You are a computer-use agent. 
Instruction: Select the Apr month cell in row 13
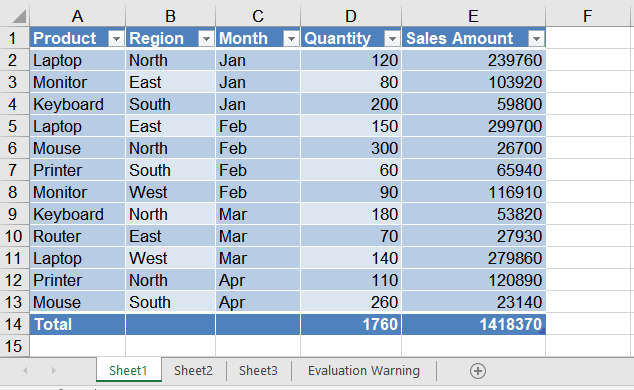click(x=258, y=302)
